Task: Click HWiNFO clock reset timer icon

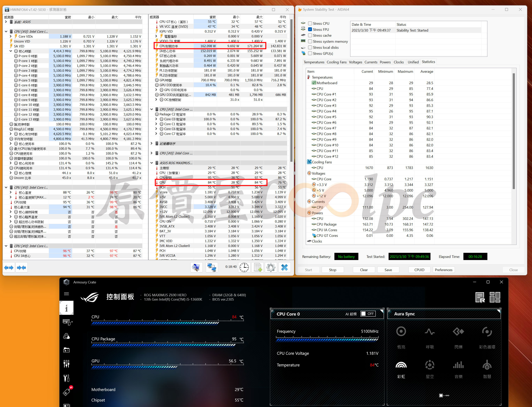Action: 244,267
